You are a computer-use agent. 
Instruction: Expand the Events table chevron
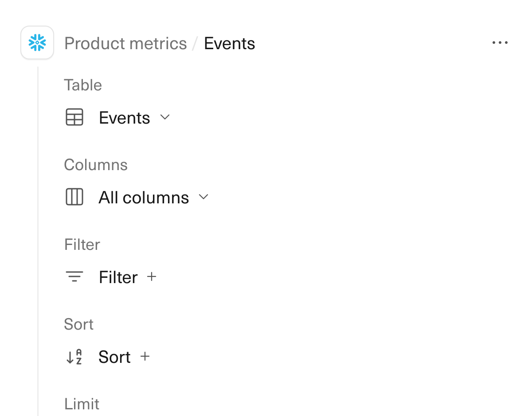coord(165,117)
